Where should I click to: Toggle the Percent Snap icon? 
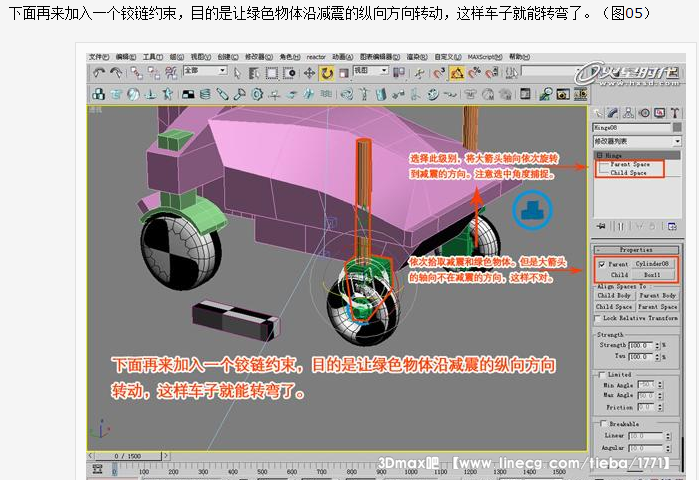coord(474,73)
